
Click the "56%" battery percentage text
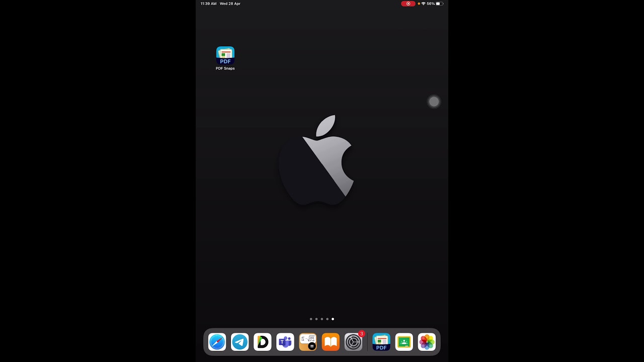click(431, 4)
